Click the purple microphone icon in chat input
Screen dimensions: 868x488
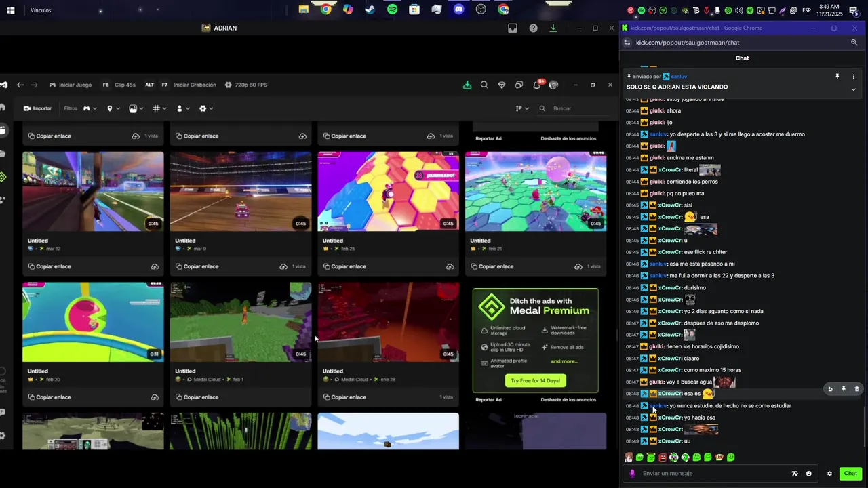point(632,474)
